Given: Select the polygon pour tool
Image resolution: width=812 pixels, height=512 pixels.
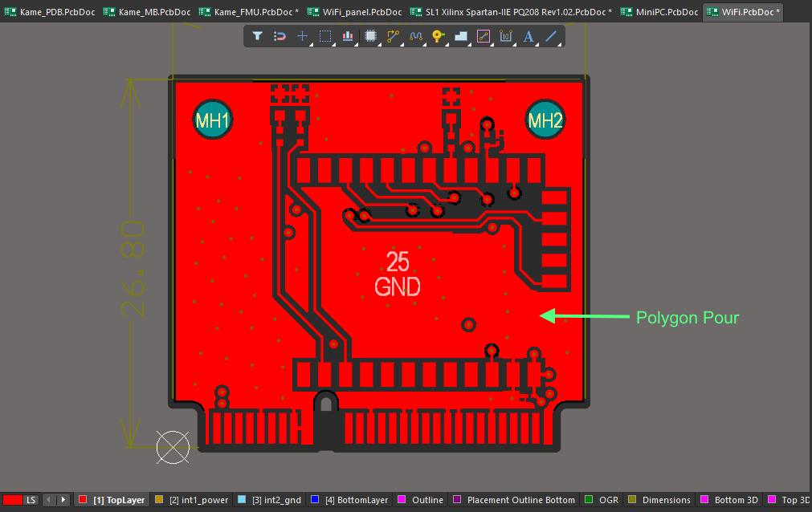Looking at the screenshot, I should 460,36.
